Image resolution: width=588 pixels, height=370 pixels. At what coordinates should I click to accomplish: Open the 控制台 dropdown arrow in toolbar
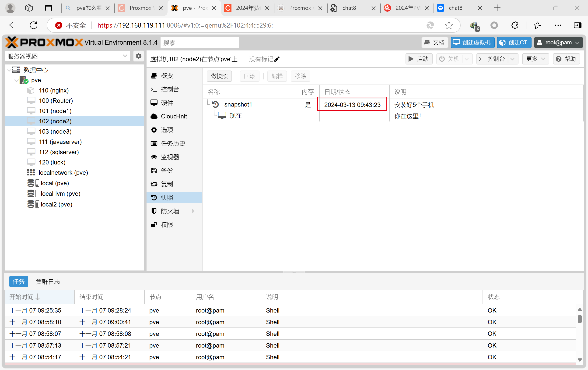pyautogui.click(x=513, y=59)
